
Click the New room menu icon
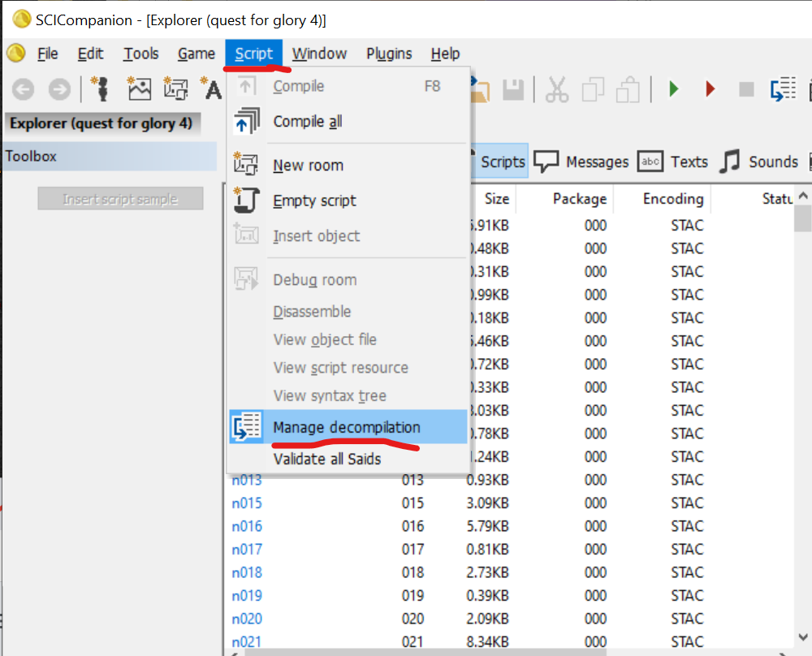245,165
